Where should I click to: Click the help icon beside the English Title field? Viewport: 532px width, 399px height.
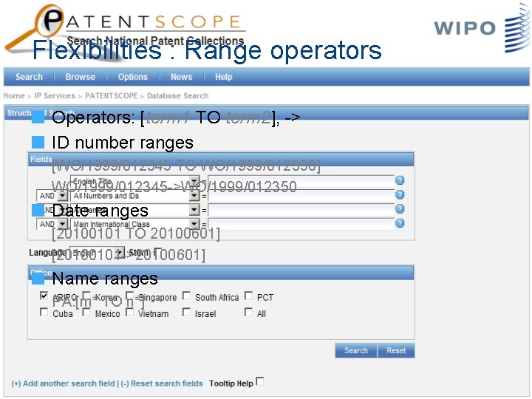[400, 180]
